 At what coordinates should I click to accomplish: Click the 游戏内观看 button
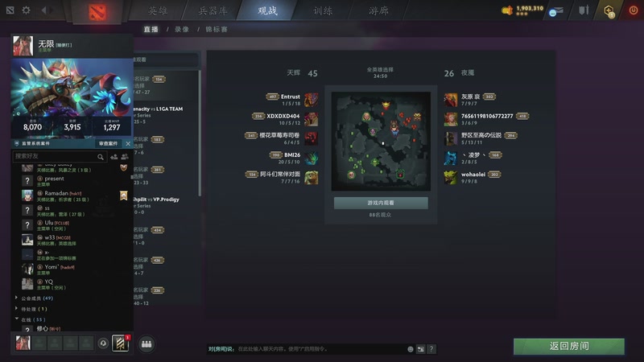[381, 203]
